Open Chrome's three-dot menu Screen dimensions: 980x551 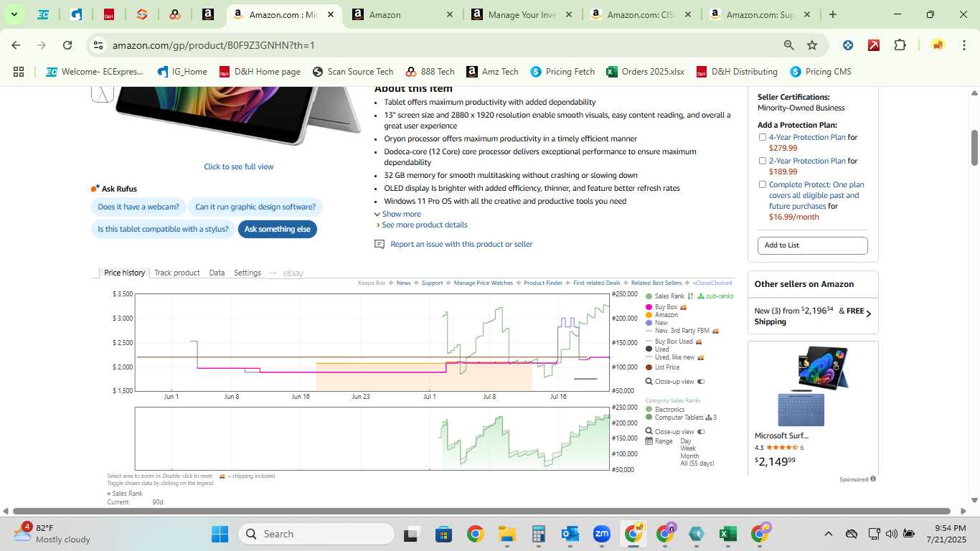pyautogui.click(x=963, y=45)
